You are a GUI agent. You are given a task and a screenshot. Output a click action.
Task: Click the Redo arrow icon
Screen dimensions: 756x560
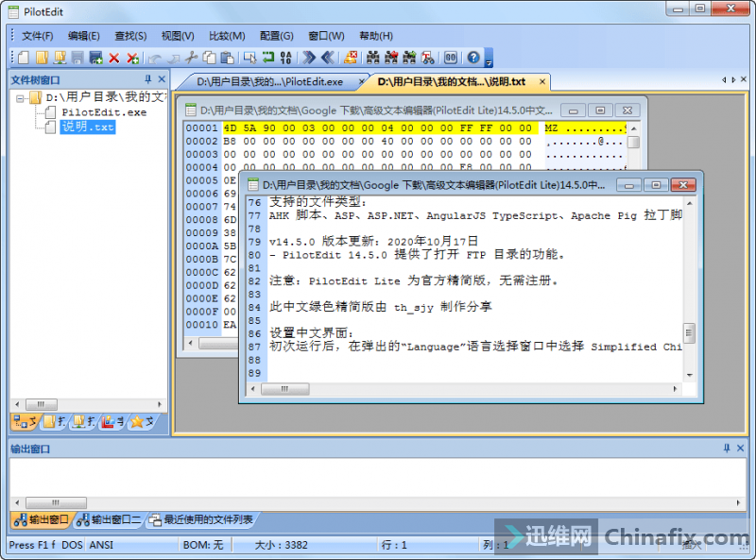(x=173, y=59)
